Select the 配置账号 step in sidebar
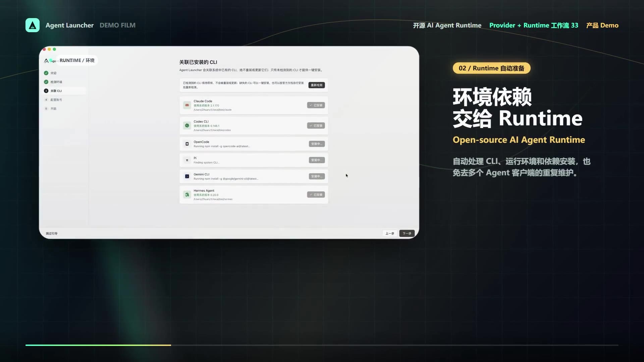This screenshot has width=644, height=362. coord(64,100)
